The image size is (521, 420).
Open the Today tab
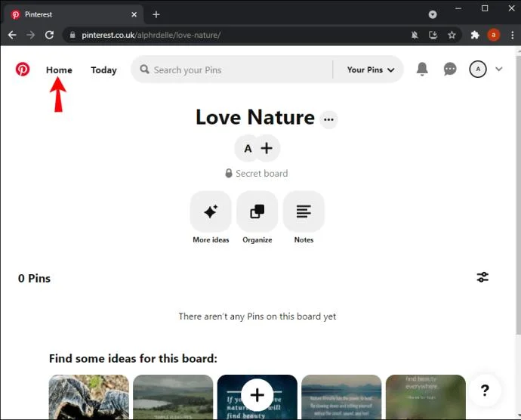click(103, 70)
